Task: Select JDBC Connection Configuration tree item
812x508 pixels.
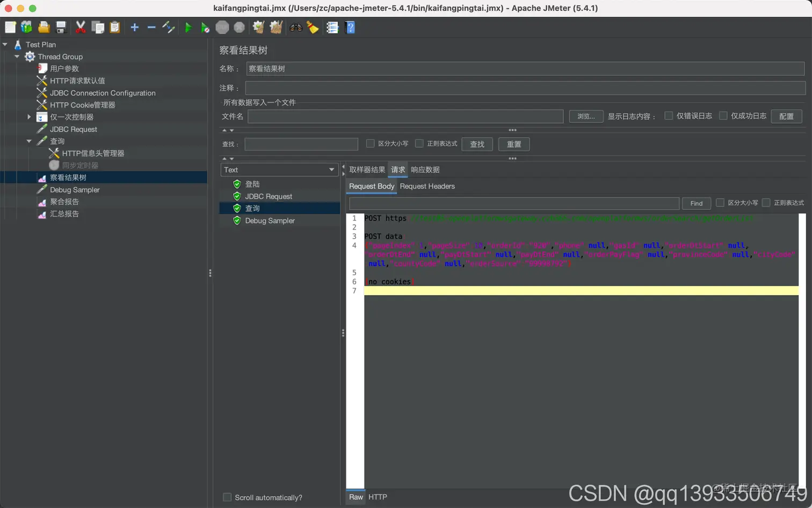Action: (x=103, y=93)
